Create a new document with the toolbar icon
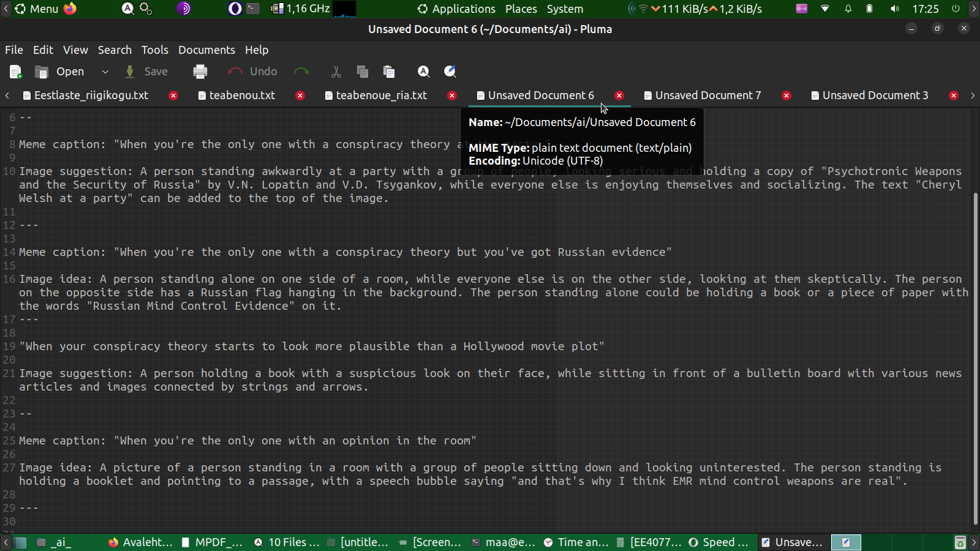The image size is (980, 551). tap(16, 72)
